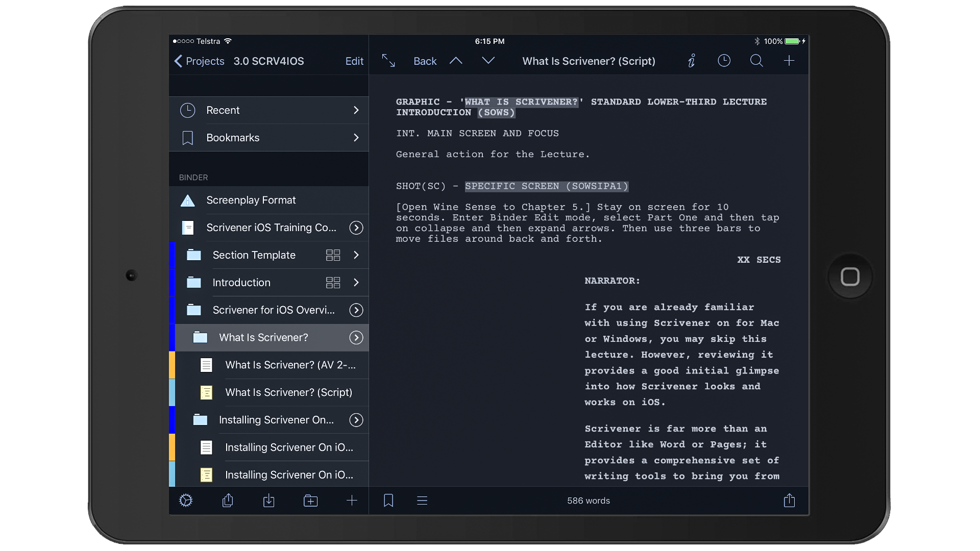980x551 pixels.
Task: Click the Section Template folder icon
Action: [x=194, y=255]
